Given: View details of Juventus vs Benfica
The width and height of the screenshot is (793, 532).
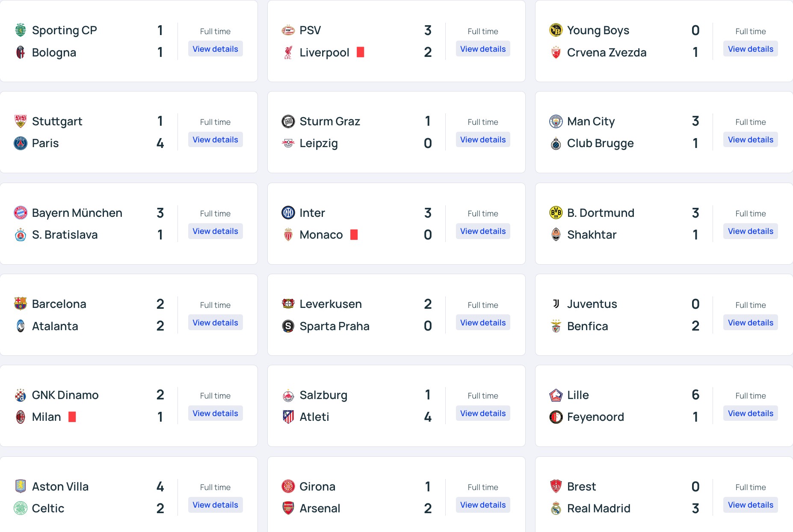Looking at the screenshot, I should click(x=750, y=322).
